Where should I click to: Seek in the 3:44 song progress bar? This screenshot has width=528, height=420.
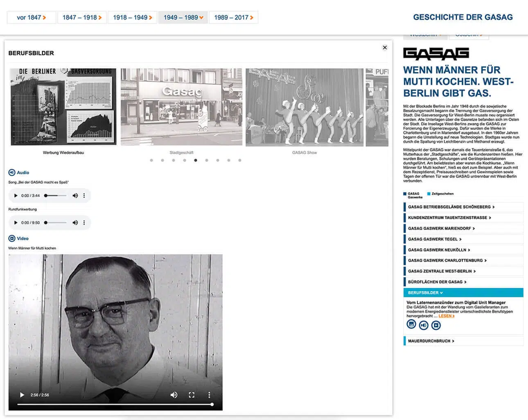(55, 195)
